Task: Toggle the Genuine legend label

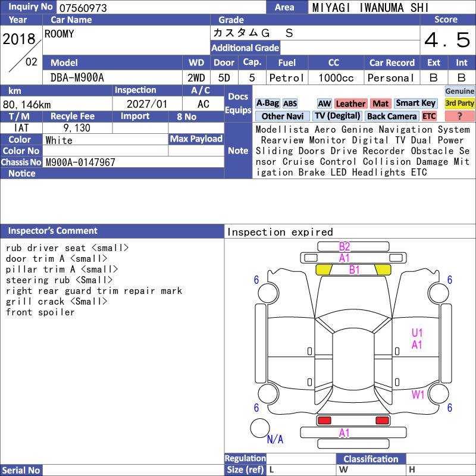Action: point(459,91)
